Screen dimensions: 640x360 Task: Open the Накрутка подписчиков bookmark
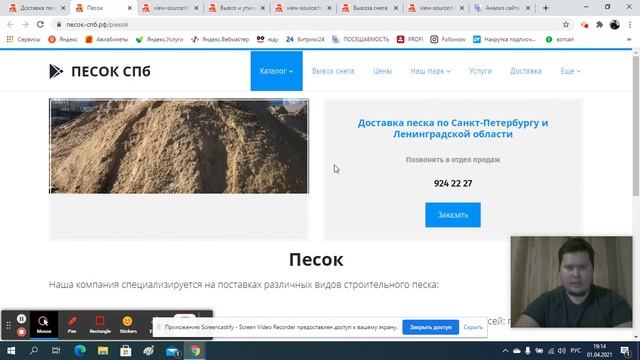point(504,39)
